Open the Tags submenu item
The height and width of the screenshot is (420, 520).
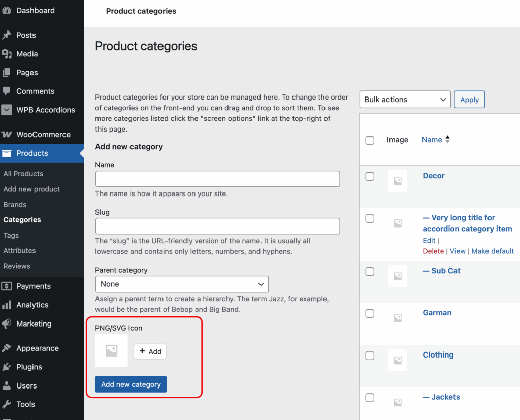(x=11, y=235)
